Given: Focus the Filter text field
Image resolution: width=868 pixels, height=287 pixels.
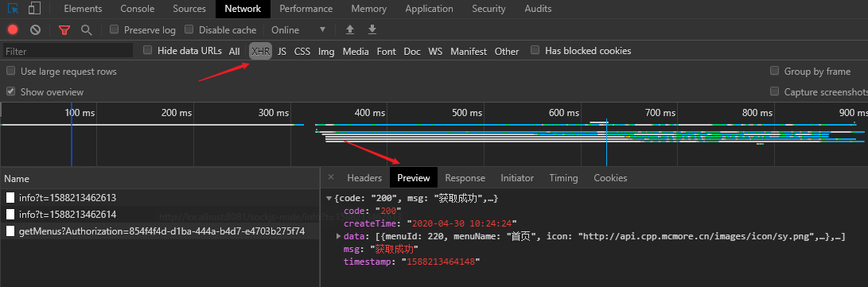Looking at the screenshot, I should coord(68,51).
